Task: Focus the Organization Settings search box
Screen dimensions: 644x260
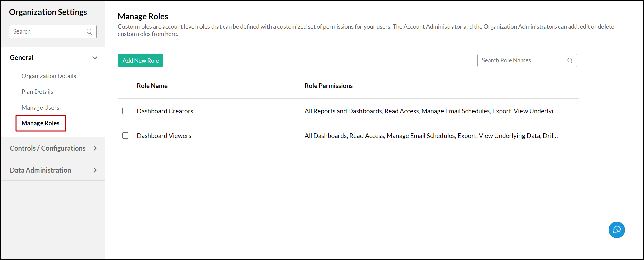Action: (49, 32)
